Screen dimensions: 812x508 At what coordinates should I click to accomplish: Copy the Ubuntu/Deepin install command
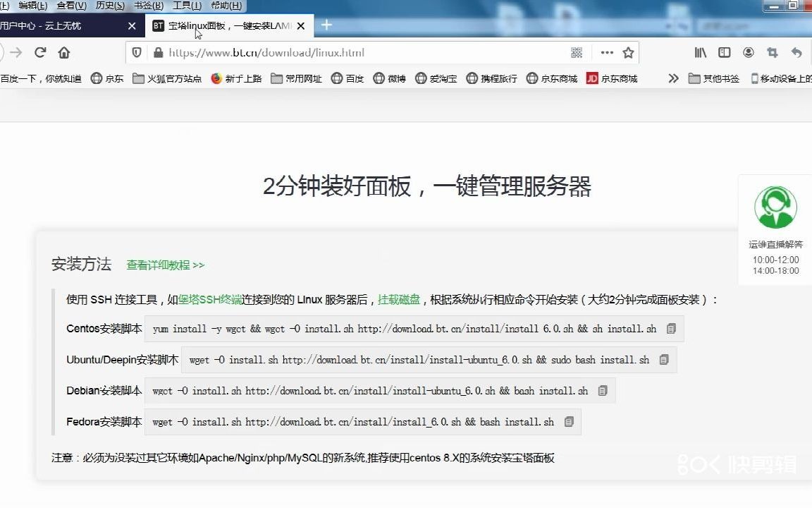663,360
